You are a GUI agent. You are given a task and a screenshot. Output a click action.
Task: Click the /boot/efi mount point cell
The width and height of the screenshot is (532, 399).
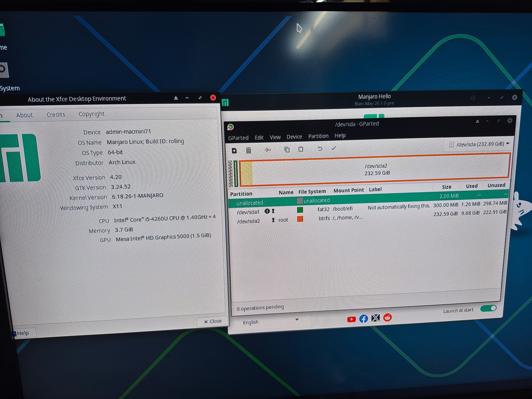point(342,209)
